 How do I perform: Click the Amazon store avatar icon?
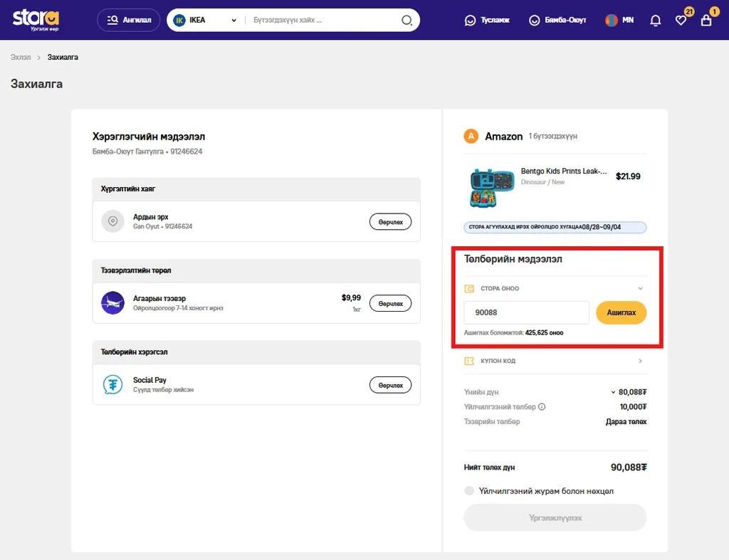[x=471, y=136]
